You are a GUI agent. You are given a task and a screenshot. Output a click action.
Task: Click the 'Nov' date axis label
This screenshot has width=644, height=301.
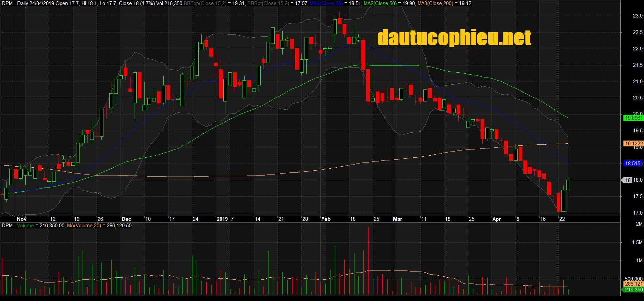pos(22,219)
